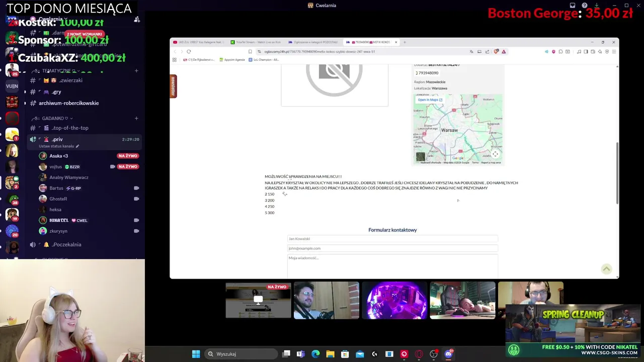Screen dimensions: 644x362
Task: Select the .priv voice channel
Action: 84,139
